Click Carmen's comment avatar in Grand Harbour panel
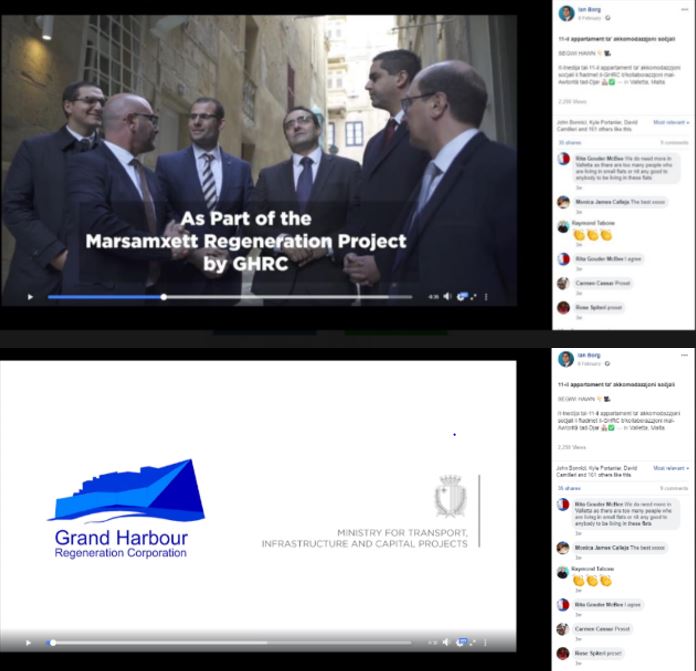This screenshot has height=671, width=696. click(563, 629)
